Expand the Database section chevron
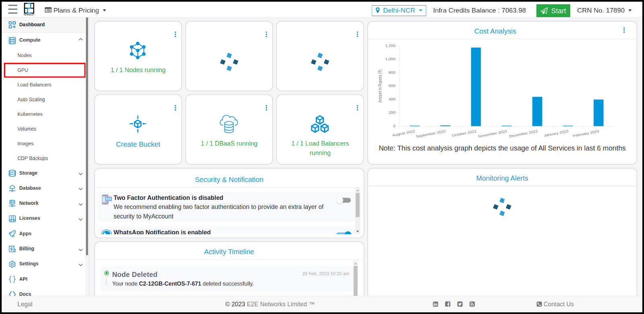Screen dimensions: 644x314 pyautogui.click(x=80, y=189)
